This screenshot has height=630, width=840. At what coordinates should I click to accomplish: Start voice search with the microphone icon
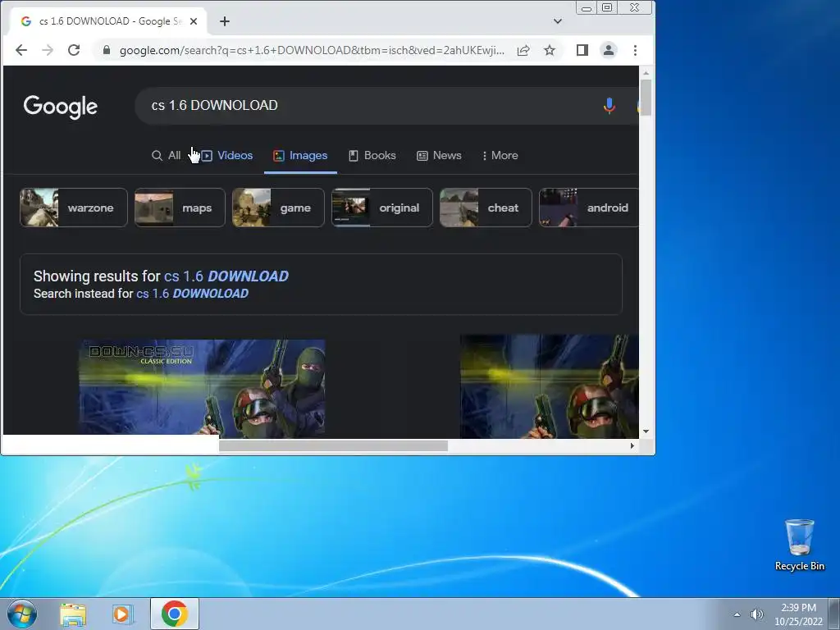(609, 106)
